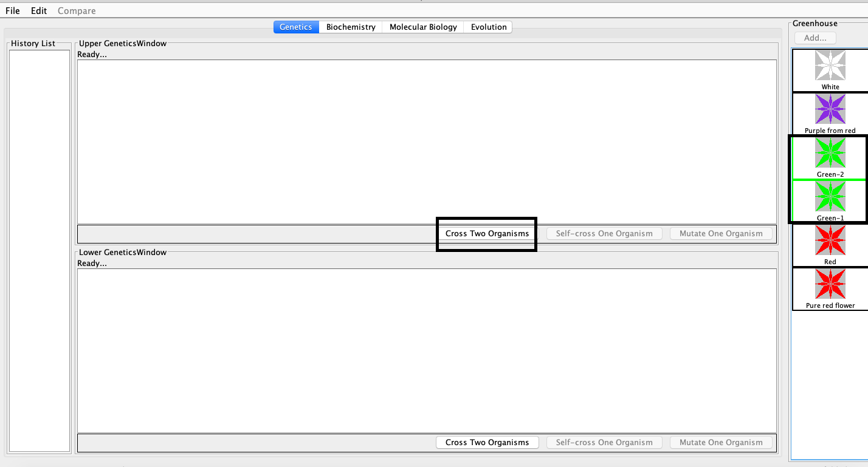This screenshot has height=467, width=868.
Task: Open the Edit menu
Action: pos(39,11)
